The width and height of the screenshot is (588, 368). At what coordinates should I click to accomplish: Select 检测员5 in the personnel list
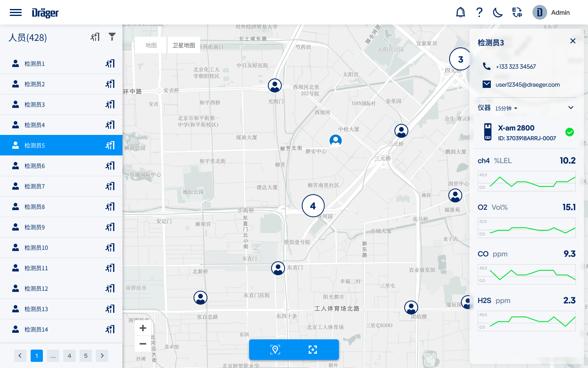(61, 146)
